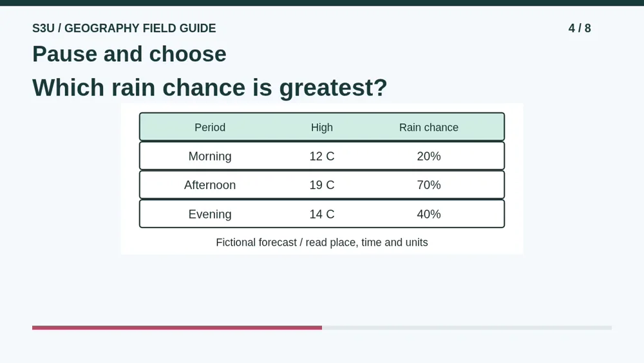
Task: Click the Pause and choose heading
Action: (x=129, y=54)
